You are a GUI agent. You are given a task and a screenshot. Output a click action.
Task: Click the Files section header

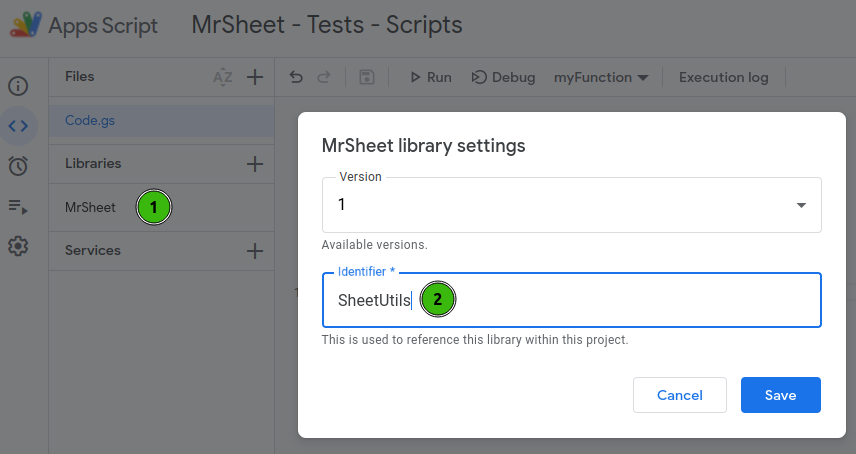pyautogui.click(x=80, y=76)
